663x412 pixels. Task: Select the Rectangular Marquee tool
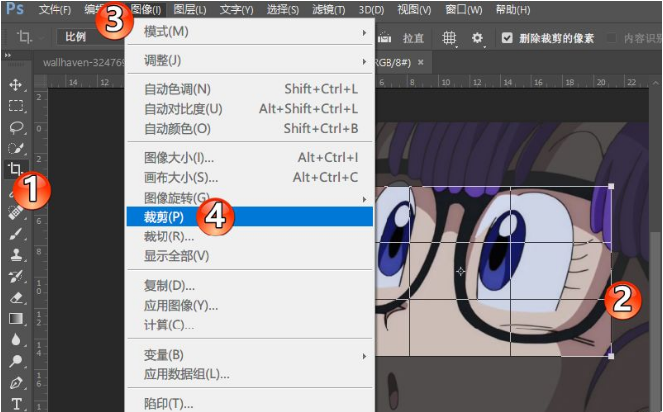[x=16, y=106]
